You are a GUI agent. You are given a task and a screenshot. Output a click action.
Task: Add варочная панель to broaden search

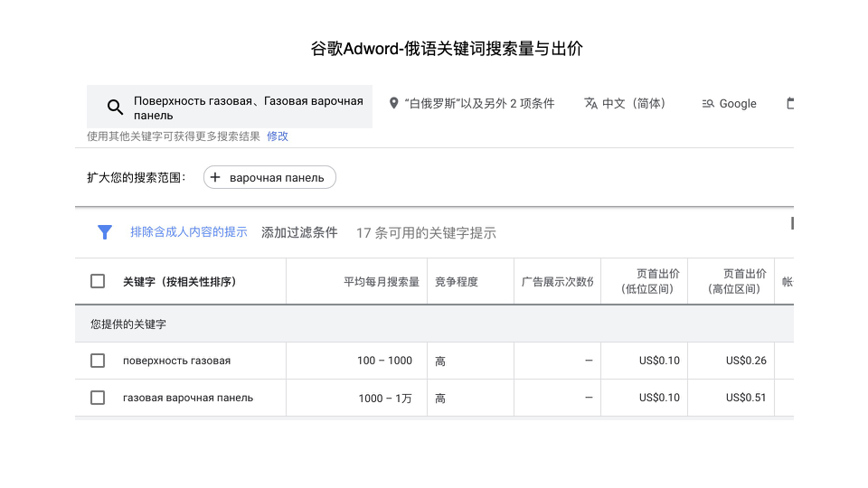click(x=269, y=177)
